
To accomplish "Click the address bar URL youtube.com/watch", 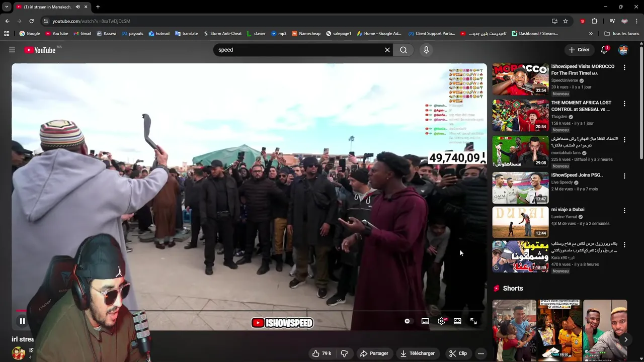I will pos(91,21).
